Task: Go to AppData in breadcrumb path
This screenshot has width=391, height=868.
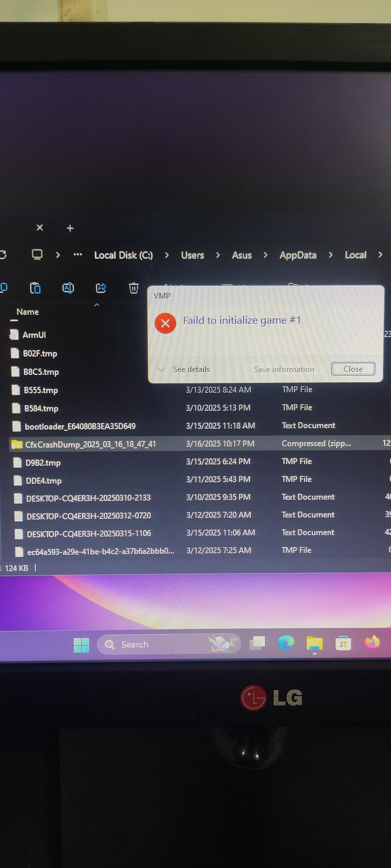Action: tap(298, 255)
